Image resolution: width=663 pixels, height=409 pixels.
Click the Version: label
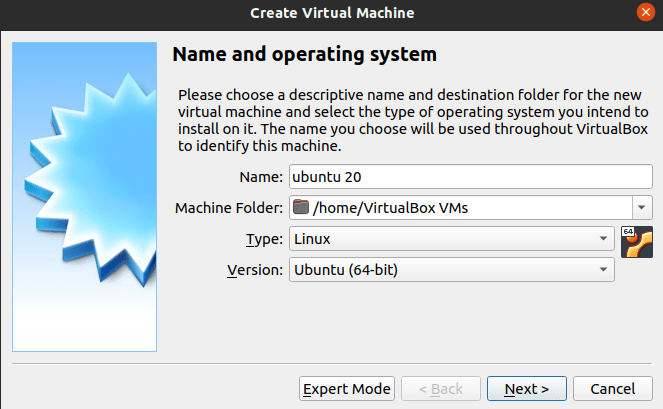[255, 270]
